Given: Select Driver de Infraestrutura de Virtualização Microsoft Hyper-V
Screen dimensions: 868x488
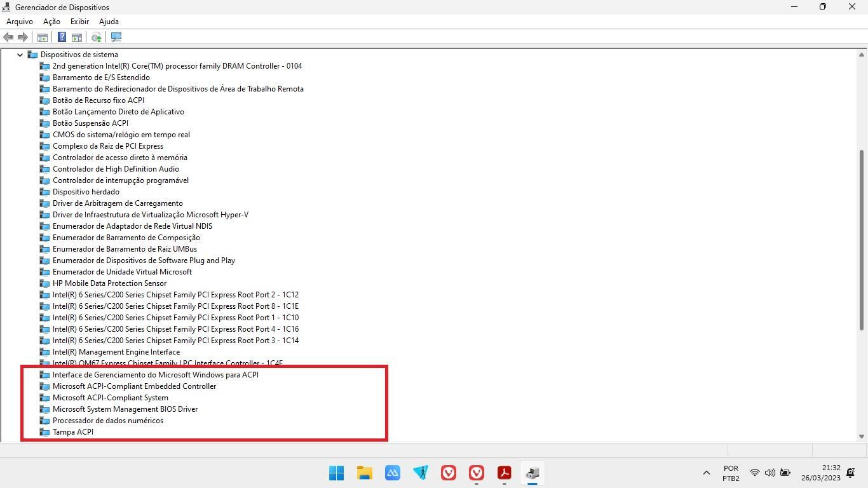Looking at the screenshot, I should pyautogui.click(x=151, y=215).
